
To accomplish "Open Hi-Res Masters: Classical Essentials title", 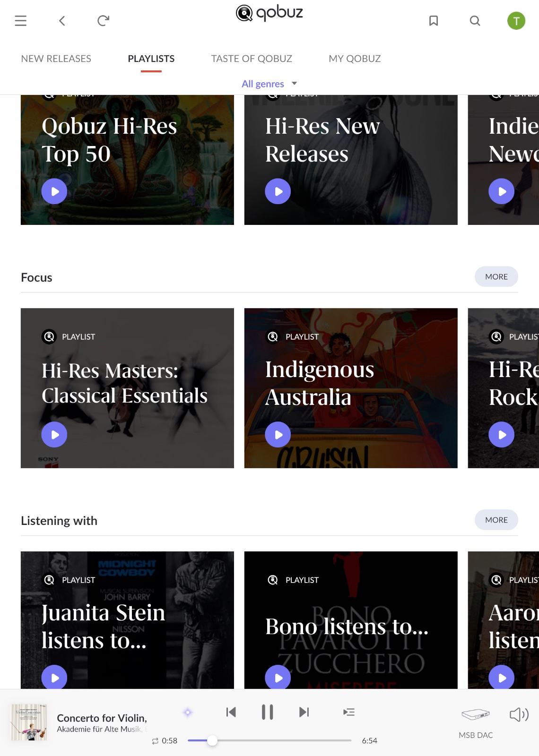I will point(124,383).
